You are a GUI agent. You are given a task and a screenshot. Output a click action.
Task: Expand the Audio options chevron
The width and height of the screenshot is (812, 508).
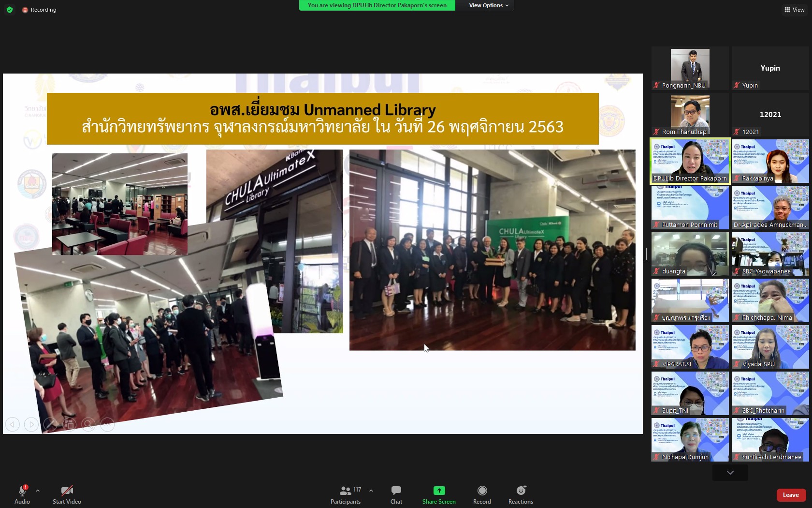(x=38, y=490)
